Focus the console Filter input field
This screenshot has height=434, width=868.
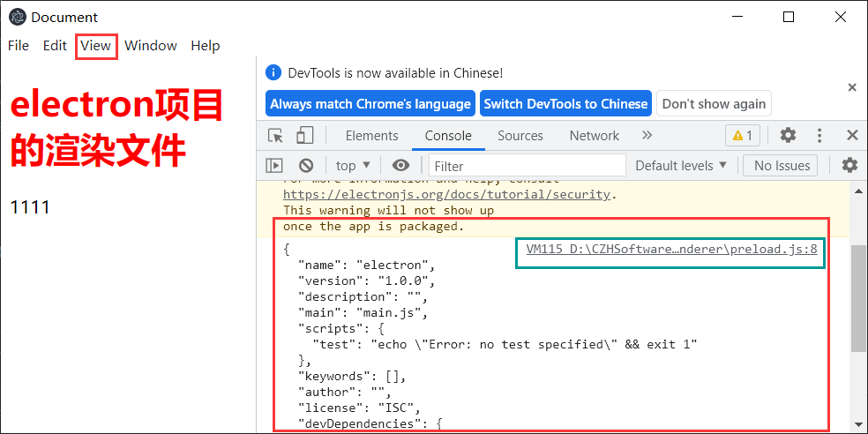527,166
